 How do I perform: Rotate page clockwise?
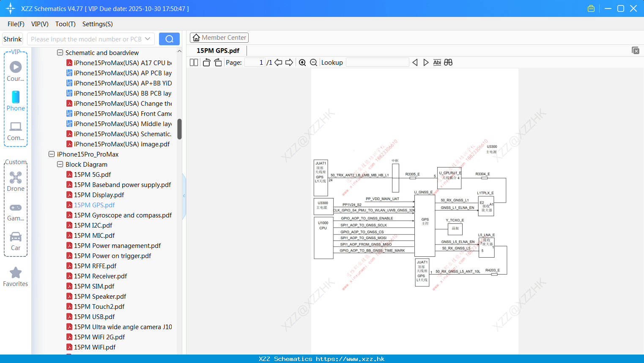point(218,62)
